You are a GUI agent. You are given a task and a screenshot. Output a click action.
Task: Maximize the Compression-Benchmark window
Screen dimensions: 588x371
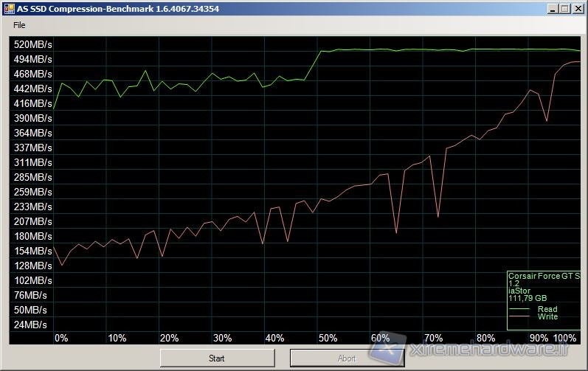564,8
